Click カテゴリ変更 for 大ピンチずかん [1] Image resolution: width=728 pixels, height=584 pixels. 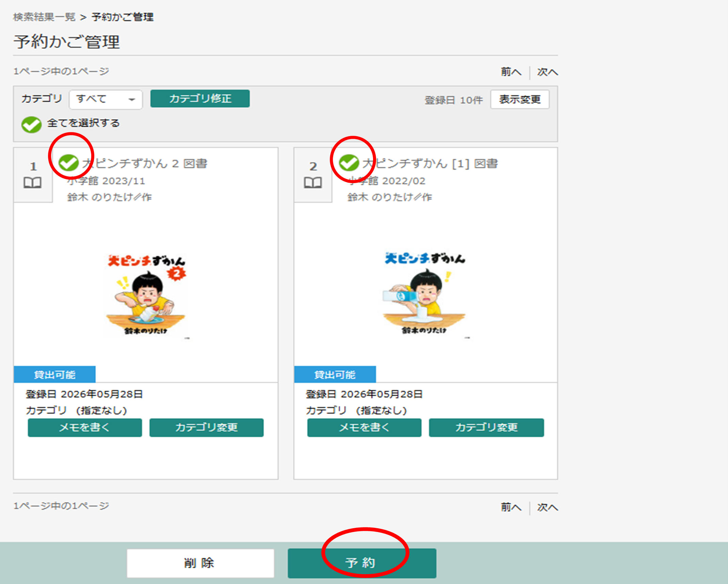(486, 427)
